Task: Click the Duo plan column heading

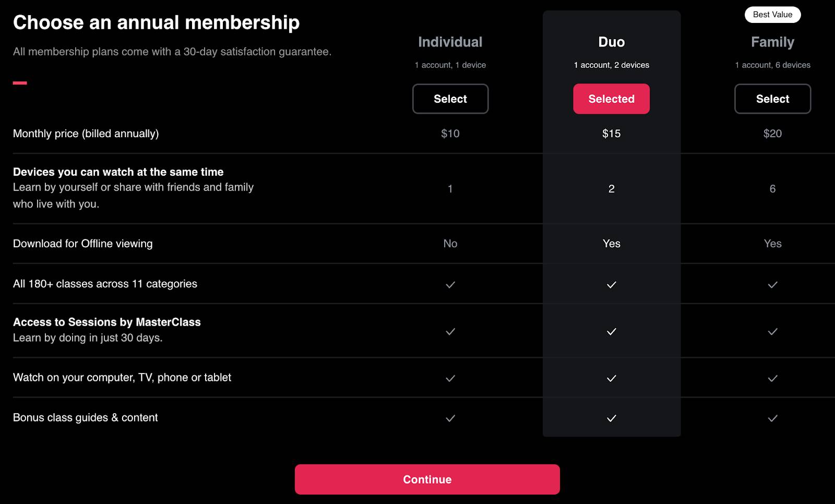Action: pos(612,42)
